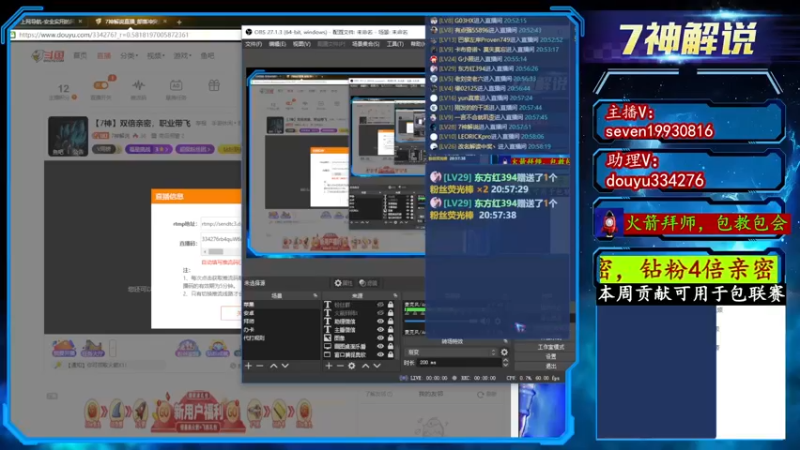The image size is (800, 450).
Task: Move the selected scene up in the list
Action: (273, 366)
